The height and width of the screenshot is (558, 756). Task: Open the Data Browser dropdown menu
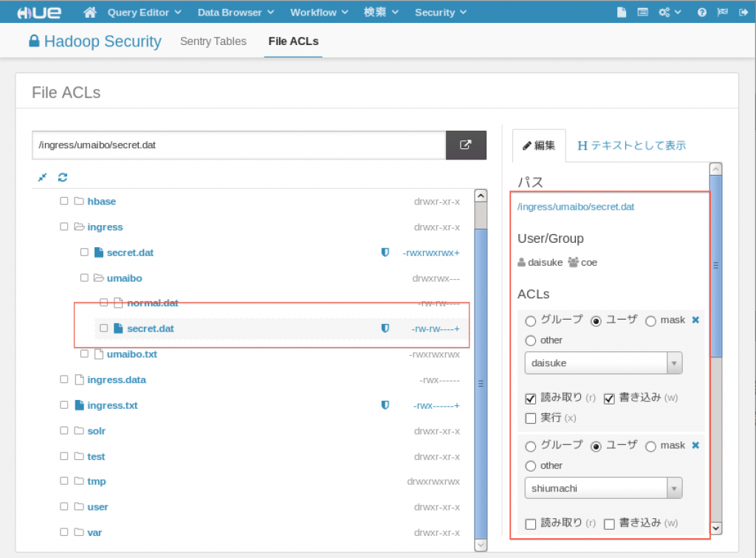[236, 13]
